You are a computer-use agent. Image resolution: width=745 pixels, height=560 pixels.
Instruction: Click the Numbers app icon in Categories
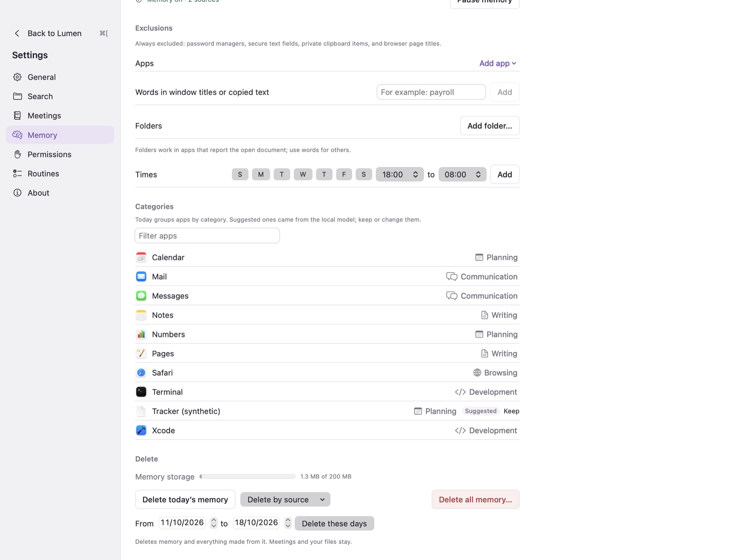(x=141, y=334)
